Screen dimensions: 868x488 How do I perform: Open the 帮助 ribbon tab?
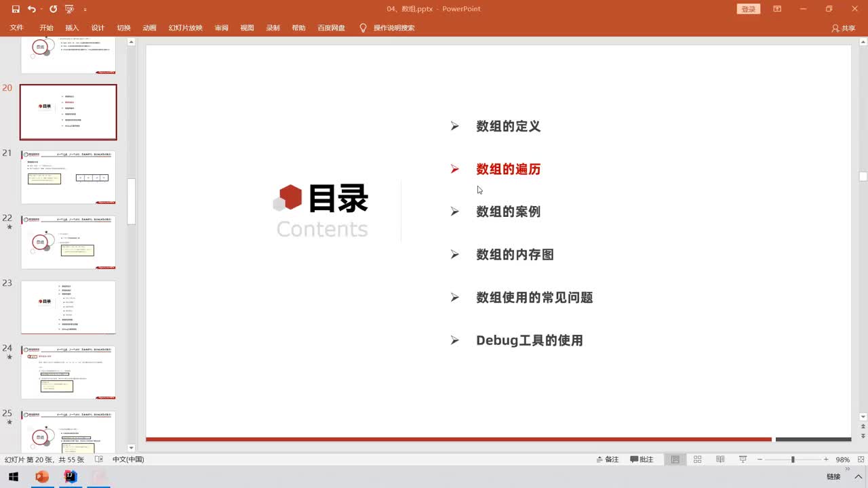(298, 28)
